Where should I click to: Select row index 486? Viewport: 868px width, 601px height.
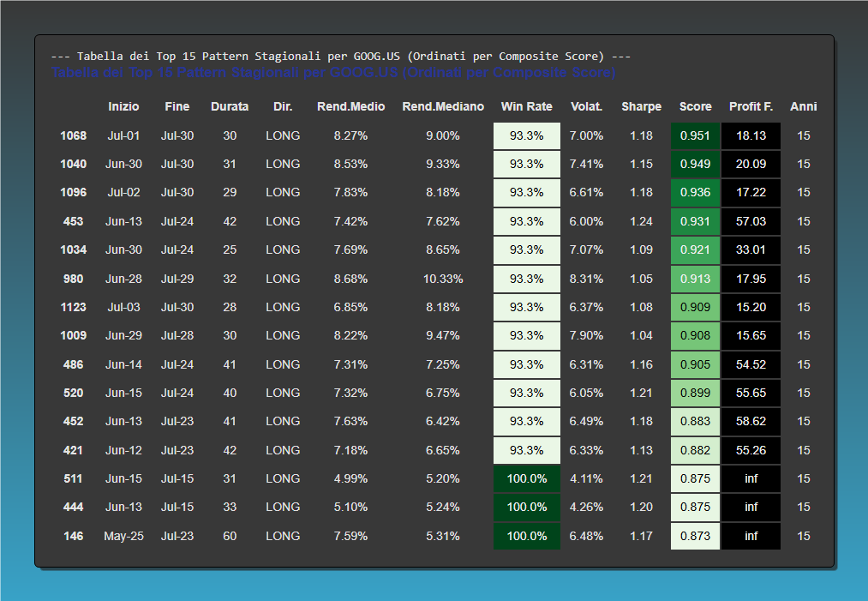click(x=73, y=364)
